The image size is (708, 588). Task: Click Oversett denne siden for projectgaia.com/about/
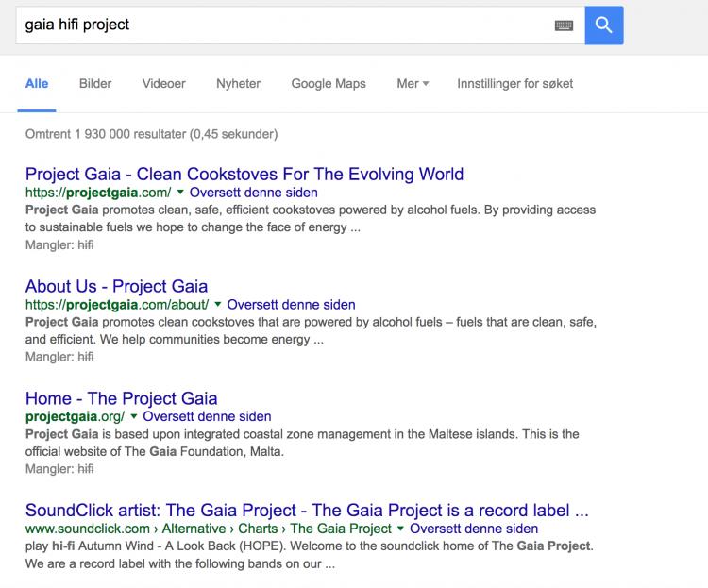click(292, 305)
